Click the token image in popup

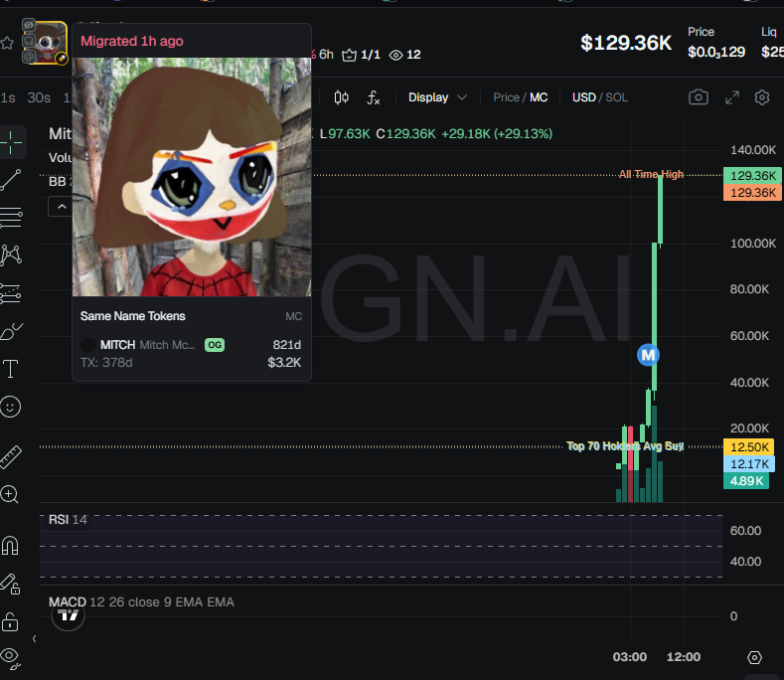(192, 177)
